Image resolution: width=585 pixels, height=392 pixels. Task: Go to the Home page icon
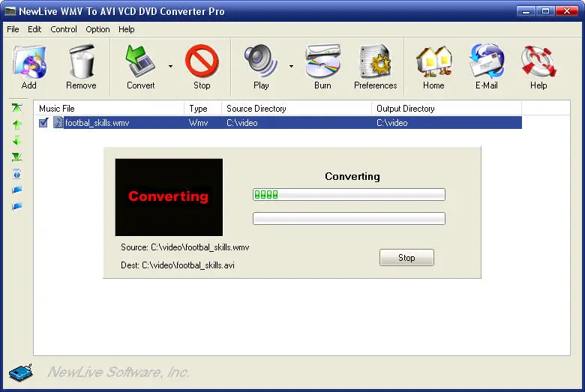434,61
